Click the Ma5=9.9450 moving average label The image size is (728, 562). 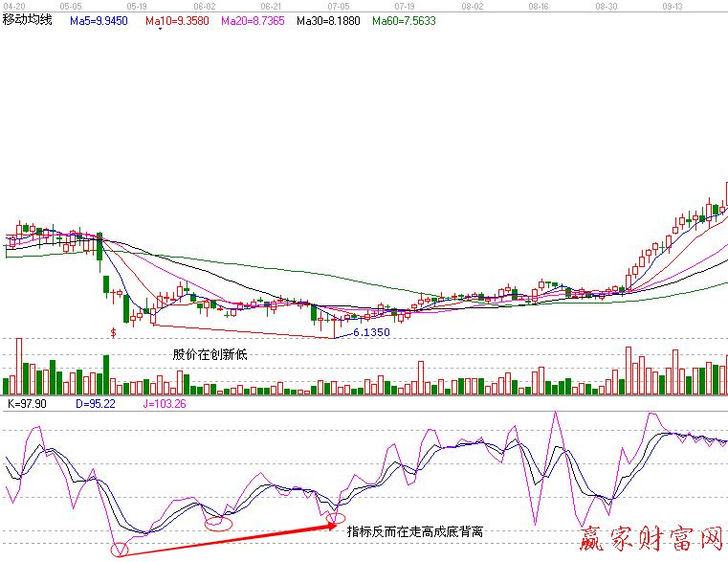99,19
